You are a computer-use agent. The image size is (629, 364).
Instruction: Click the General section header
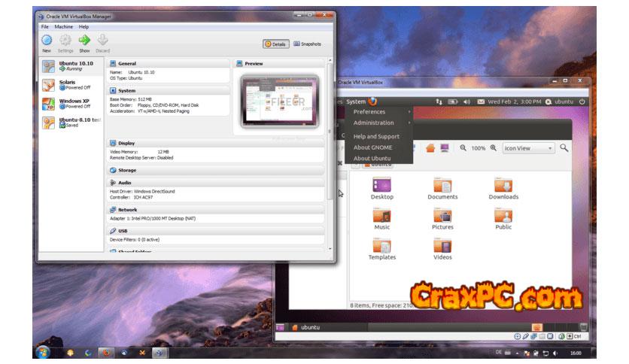pyautogui.click(x=169, y=63)
